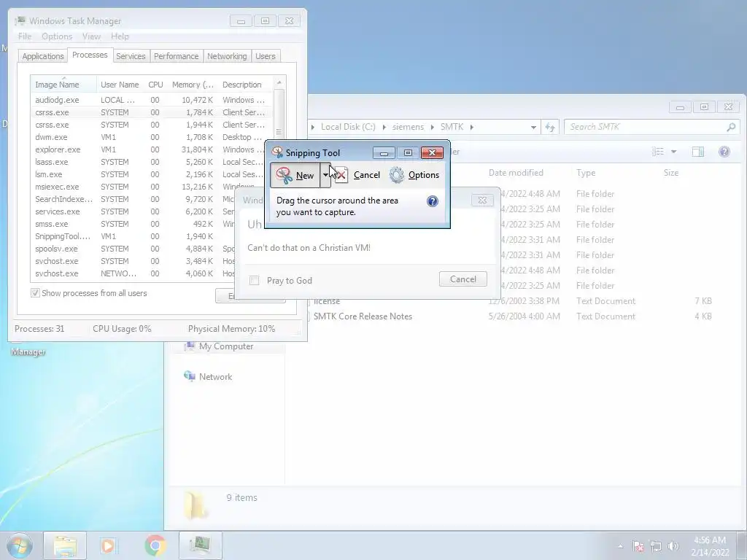The width and height of the screenshot is (747, 560).
Task: Click Local Disk (C:) in the address bar
Action: [x=348, y=127]
